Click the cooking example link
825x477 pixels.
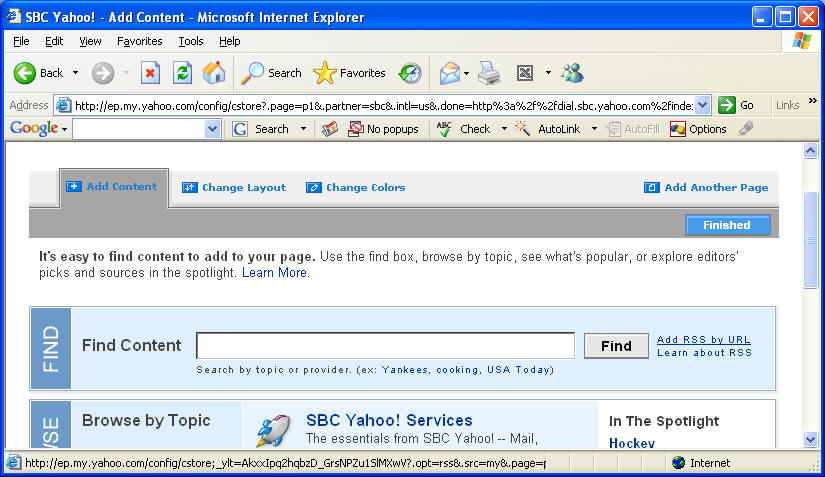click(x=457, y=370)
